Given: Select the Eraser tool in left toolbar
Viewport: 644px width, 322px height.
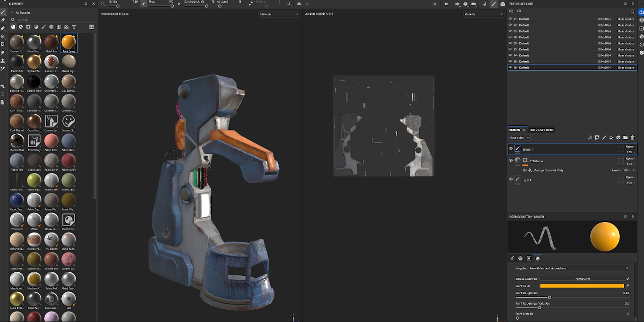Looking at the screenshot, I should 3,20.
